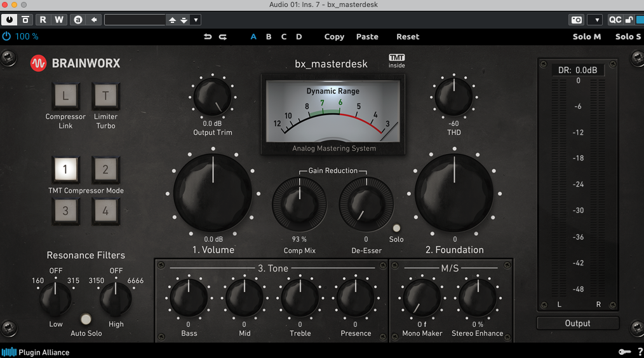The image size is (644, 358).
Task: Select settings bank D
Action: tap(299, 37)
